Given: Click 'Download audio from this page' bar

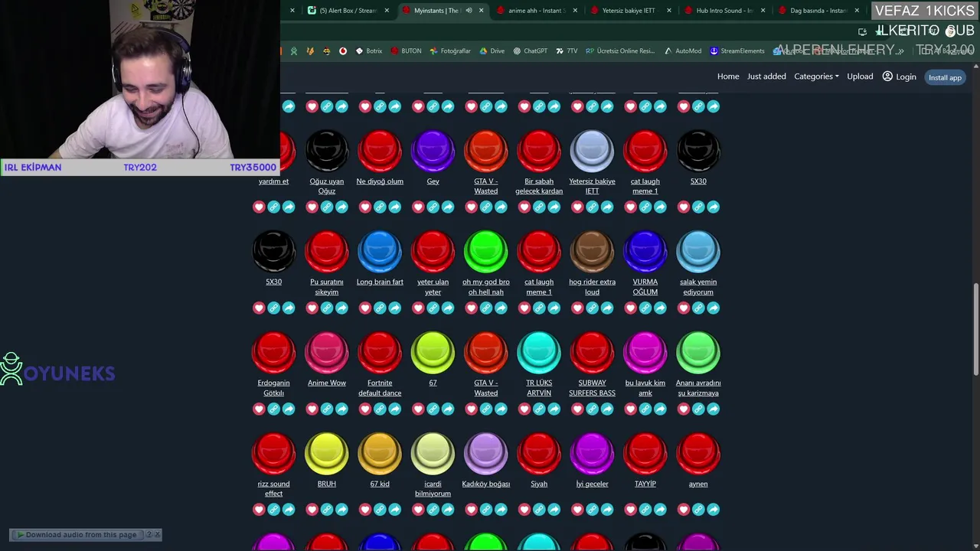Looking at the screenshot, I should [x=77, y=535].
